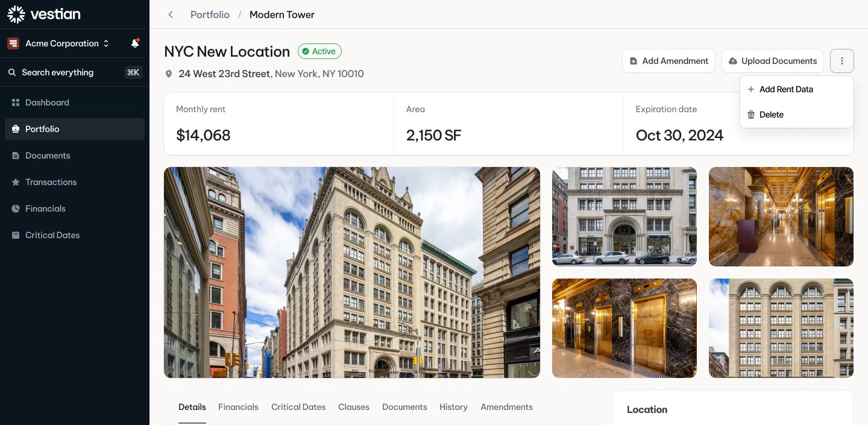
Task: Open the arched windows facade photo
Action: tap(781, 328)
